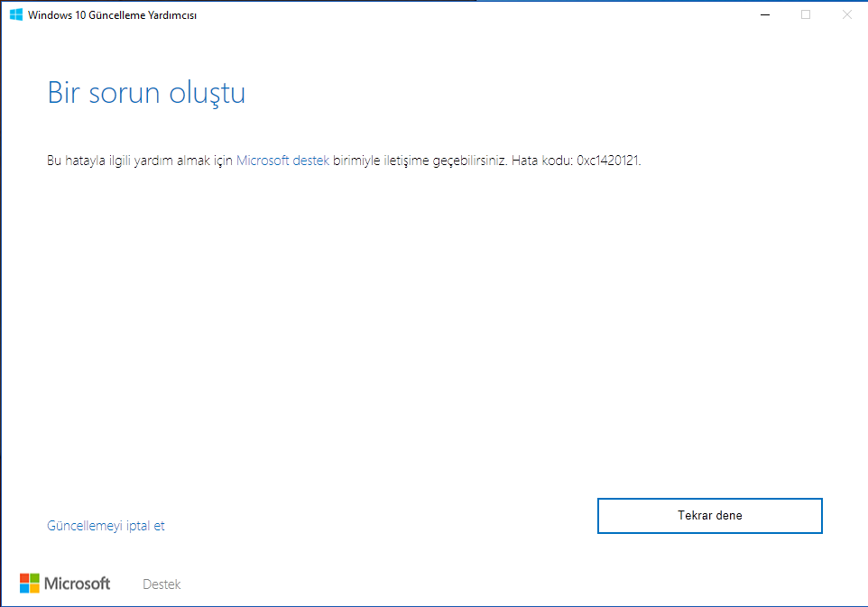The width and height of the screenshot is (868, 607).
Task: Close the Windows 10 Güncelleme Yardımcısı window
Action: pyautogui.click(x=847, y=15)
